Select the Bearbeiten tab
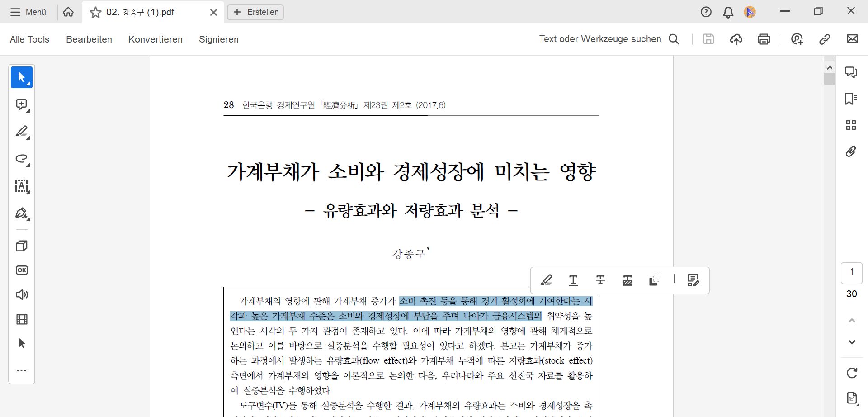Screen dimensions: 868x417 click(89, 39)
